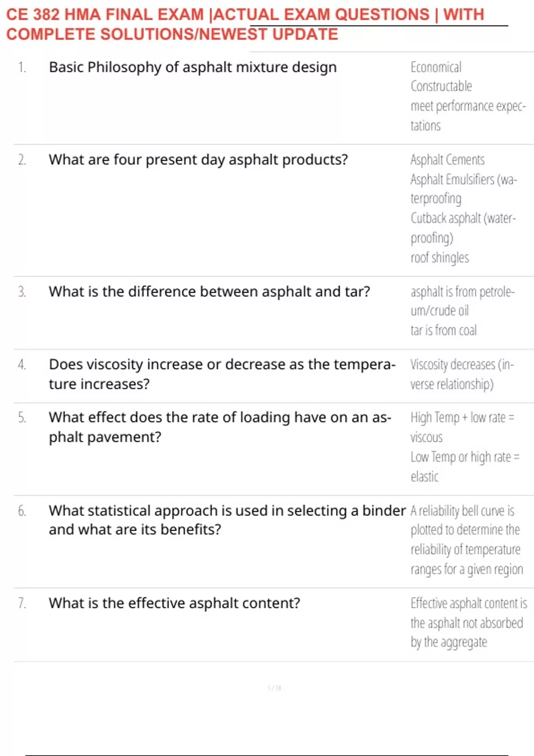The image size is (534, 756).
Task: Click the answer starting with 'Economical'
Action: (x=468, y=97)
